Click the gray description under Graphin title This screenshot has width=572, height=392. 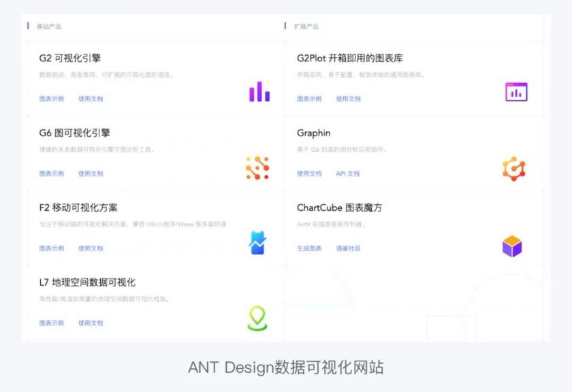pyautogui.click(x=342, y=150)
